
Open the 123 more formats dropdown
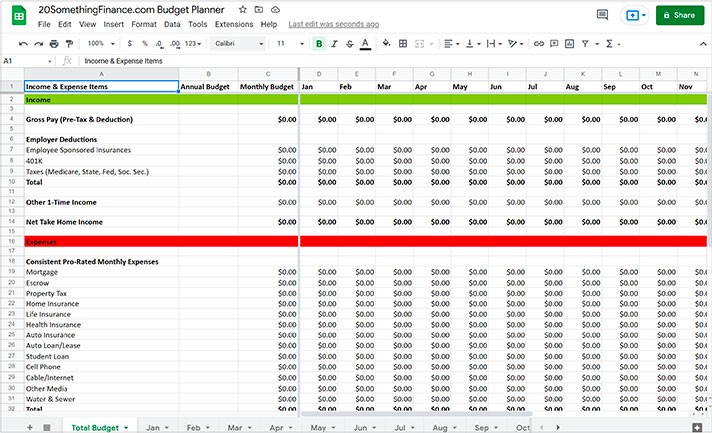tap(193, 44)
